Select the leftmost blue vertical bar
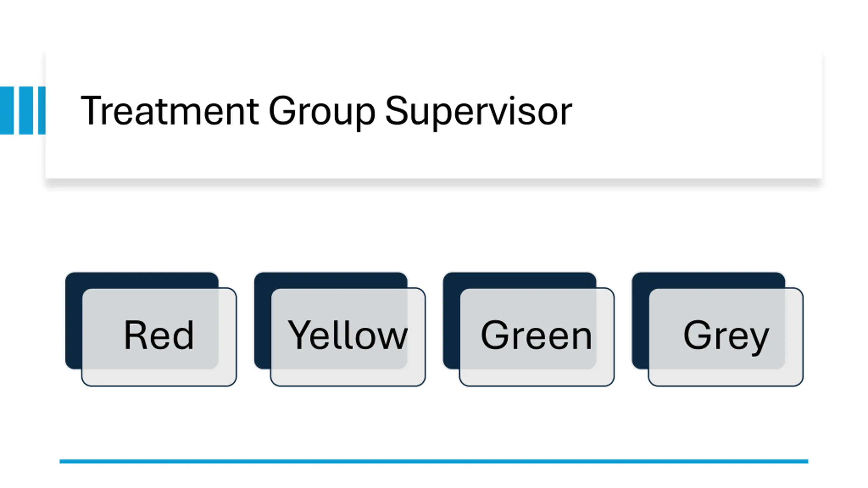 (7, 110)
